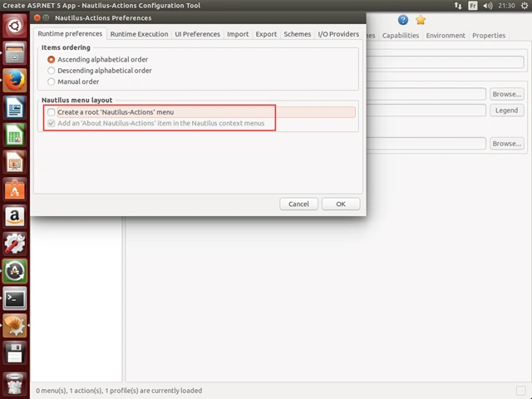This screenshot has width=532, height=399.
Task: Confirm preferences with OK
Action: [341, 204]
